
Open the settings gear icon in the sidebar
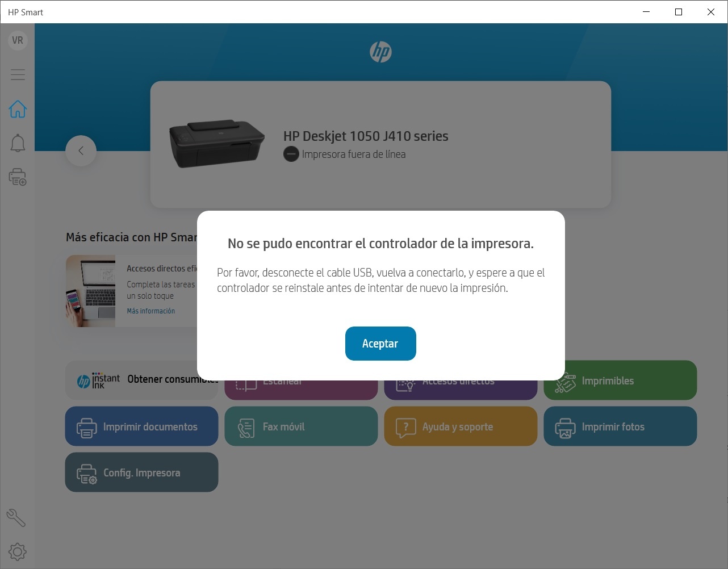[x=18, y=551]
